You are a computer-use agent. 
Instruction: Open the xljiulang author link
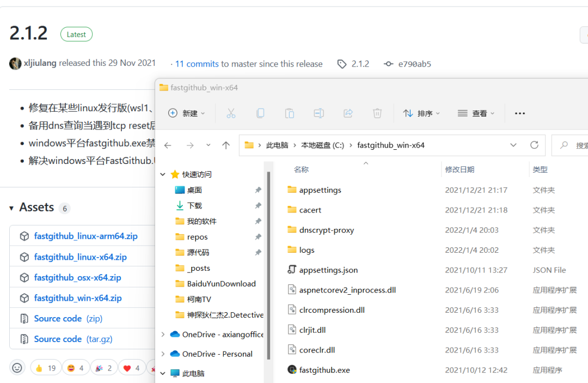(40, 63)
